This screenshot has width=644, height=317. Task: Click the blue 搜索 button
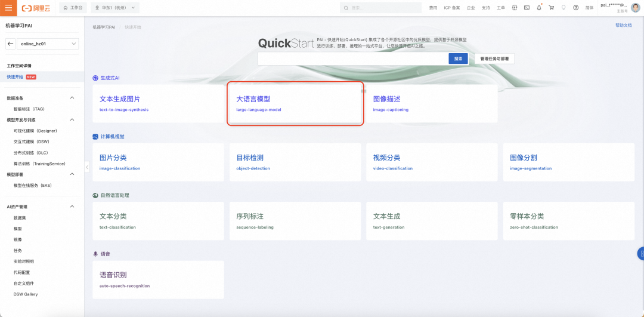tap(459, 59)
